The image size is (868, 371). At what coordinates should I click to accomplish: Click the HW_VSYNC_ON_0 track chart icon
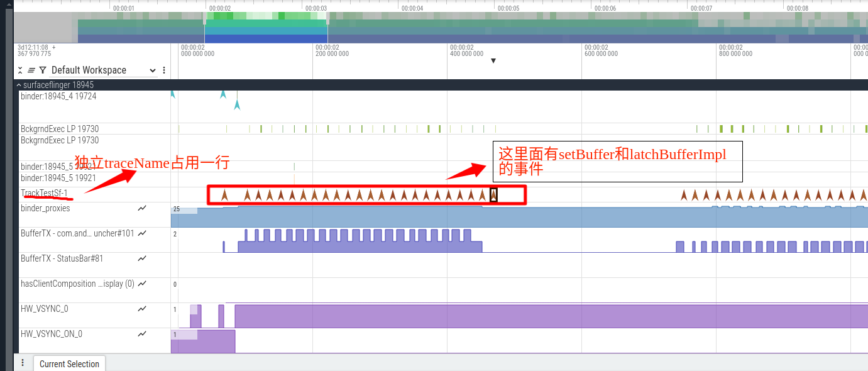click(x=142, y=334)
